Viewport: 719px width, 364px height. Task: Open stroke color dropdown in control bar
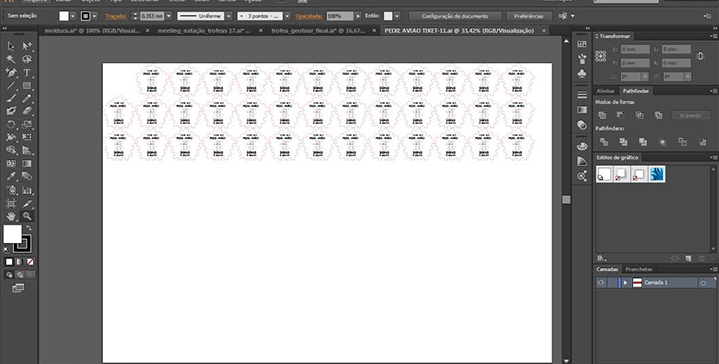click(95, 16)
